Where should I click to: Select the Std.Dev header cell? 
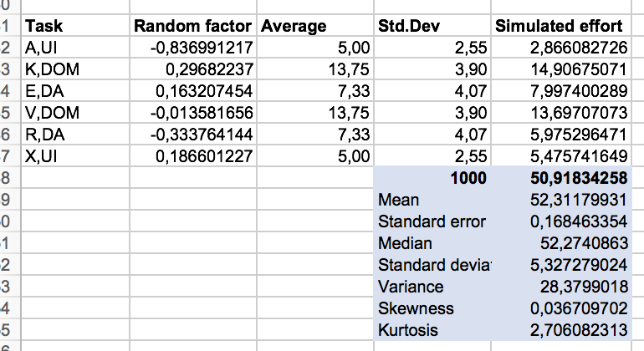point(432,26)
